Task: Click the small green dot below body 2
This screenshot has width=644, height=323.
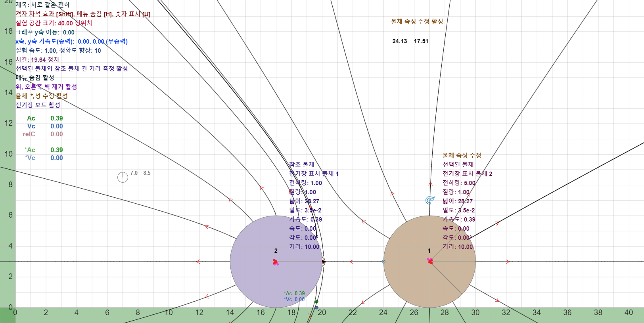Action: tap(316, 302)
